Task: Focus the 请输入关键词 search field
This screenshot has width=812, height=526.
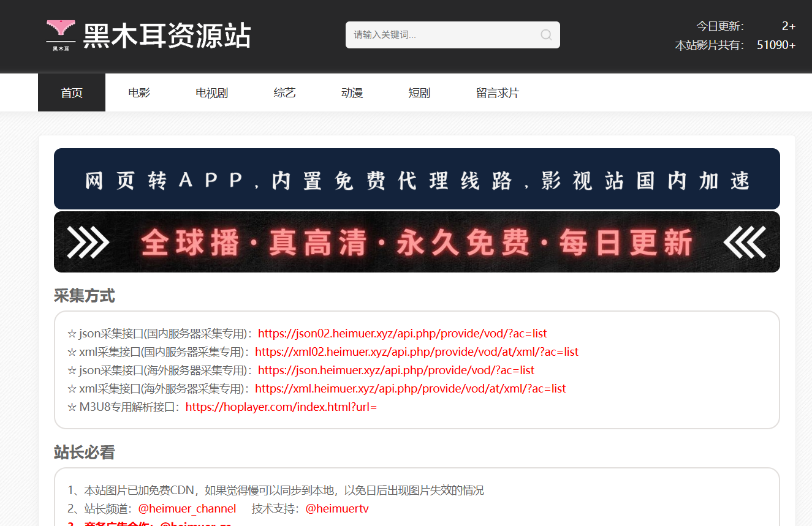Action: pos(452,35)
